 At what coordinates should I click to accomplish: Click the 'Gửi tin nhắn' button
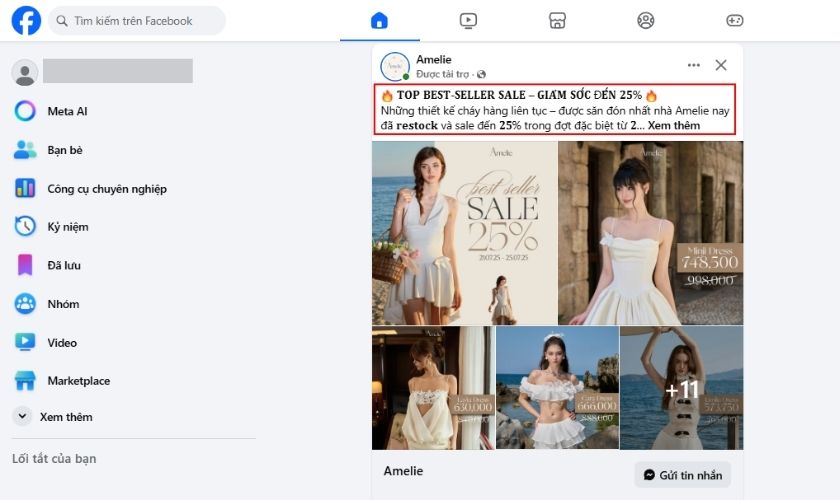pyautogui.click(x=682, y=475)
